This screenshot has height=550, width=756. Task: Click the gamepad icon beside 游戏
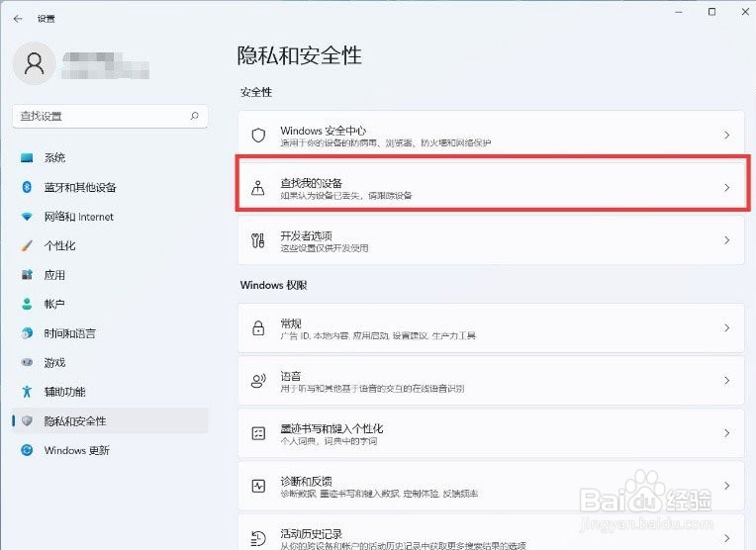pyautogui.click(x=27, y=362)
